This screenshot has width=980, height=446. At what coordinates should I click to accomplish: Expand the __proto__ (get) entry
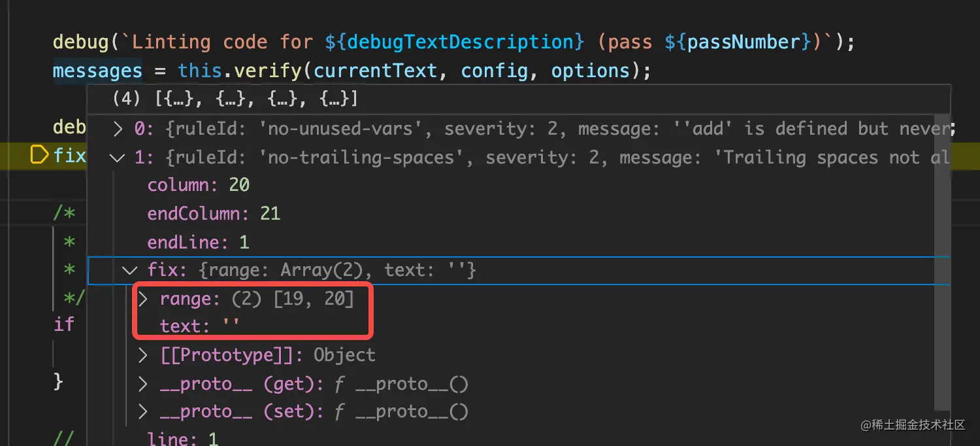[x=143, y=384]
